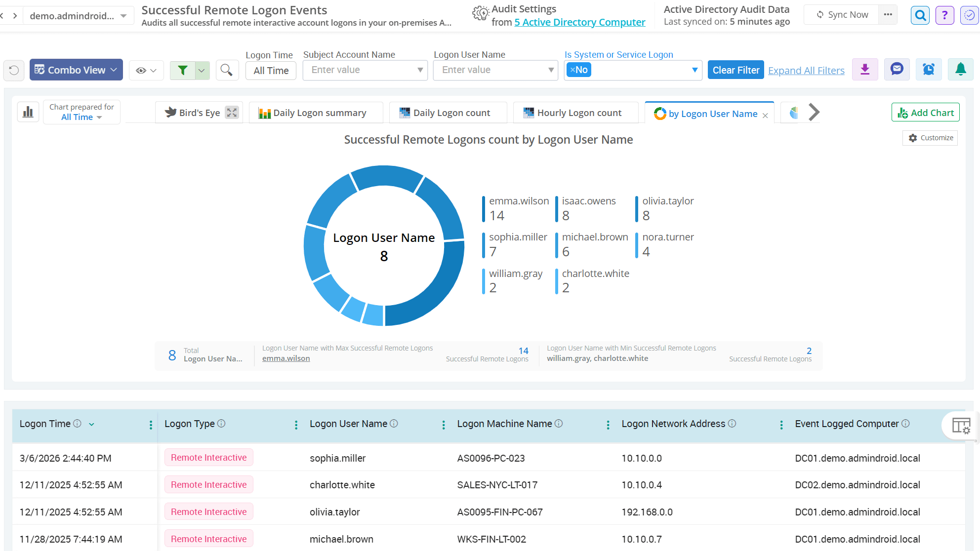Open the Combo View dropdown
Viewport: 980px width, 551px height.
(x=76, y=70)
